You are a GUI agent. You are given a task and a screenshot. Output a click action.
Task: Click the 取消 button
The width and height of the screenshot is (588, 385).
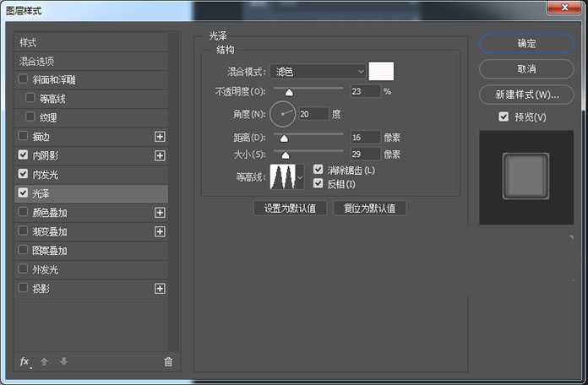point(526,69)
